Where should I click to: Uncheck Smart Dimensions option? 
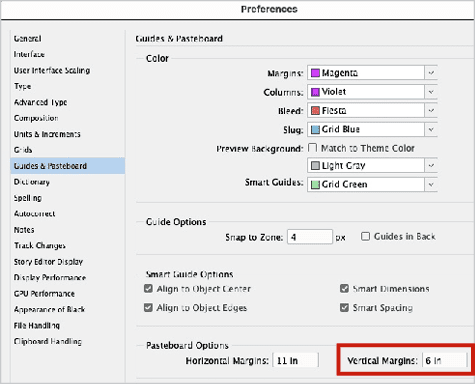(x=344, y=288)
